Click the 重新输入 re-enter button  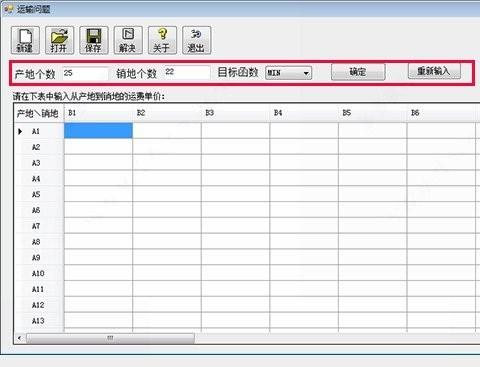pyautogui.click(x=434, y=71)
